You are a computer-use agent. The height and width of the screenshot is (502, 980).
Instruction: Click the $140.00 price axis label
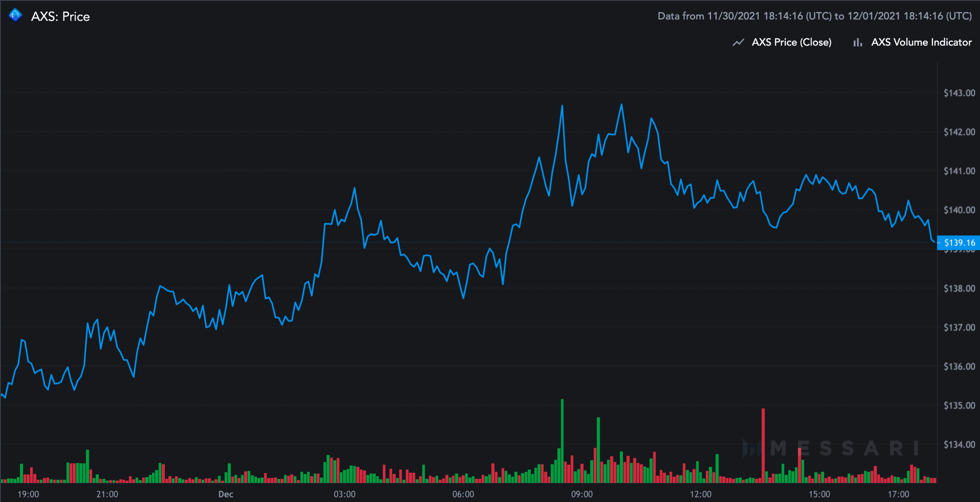coord(959,210)
